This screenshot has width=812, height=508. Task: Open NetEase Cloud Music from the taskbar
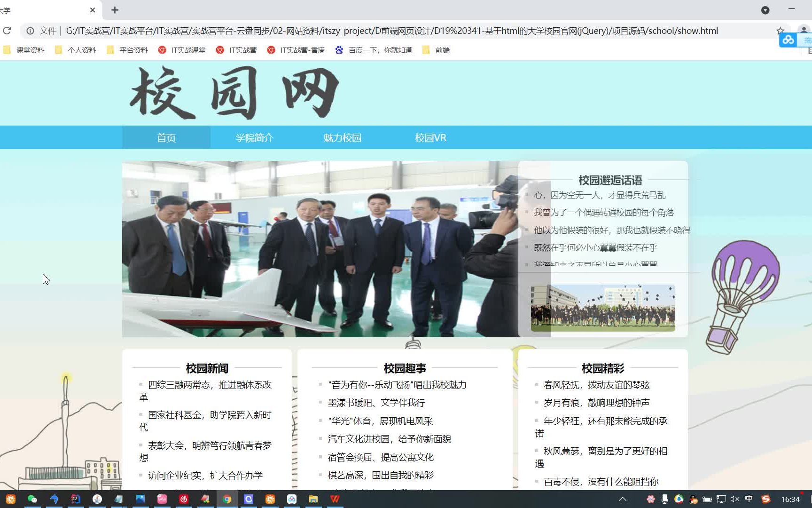(x=184, y=499)
